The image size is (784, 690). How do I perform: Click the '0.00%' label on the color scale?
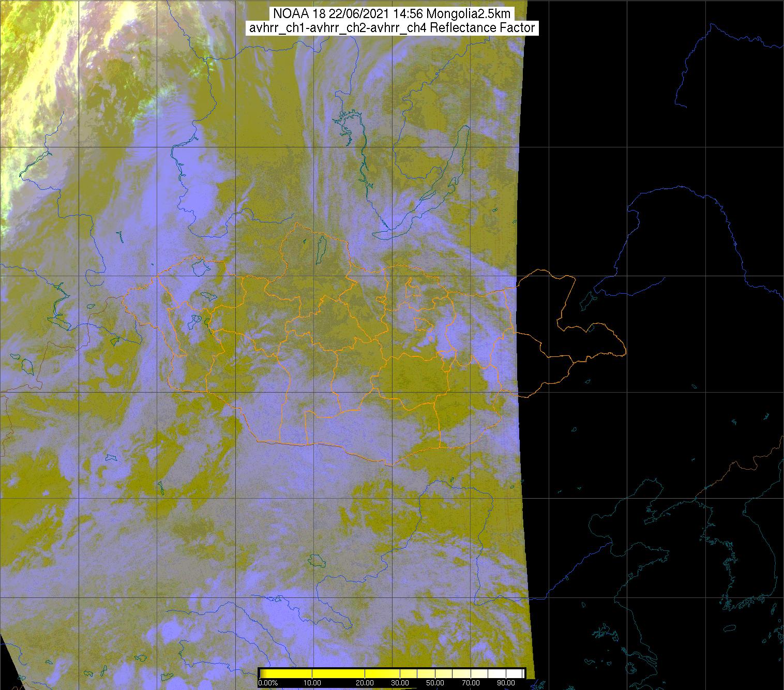click(268, 683)
